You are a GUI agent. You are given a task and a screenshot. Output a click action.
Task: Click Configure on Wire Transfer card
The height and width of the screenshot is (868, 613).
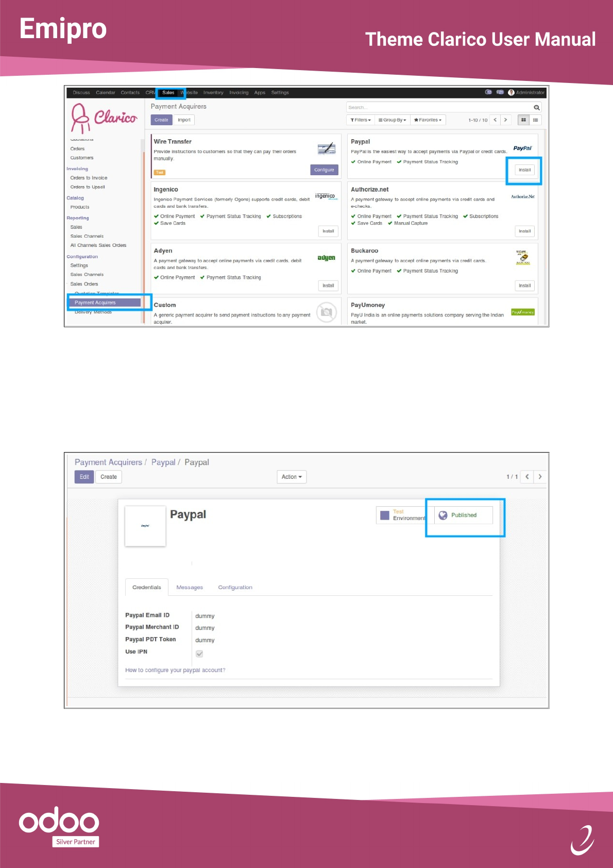[325, 170]
